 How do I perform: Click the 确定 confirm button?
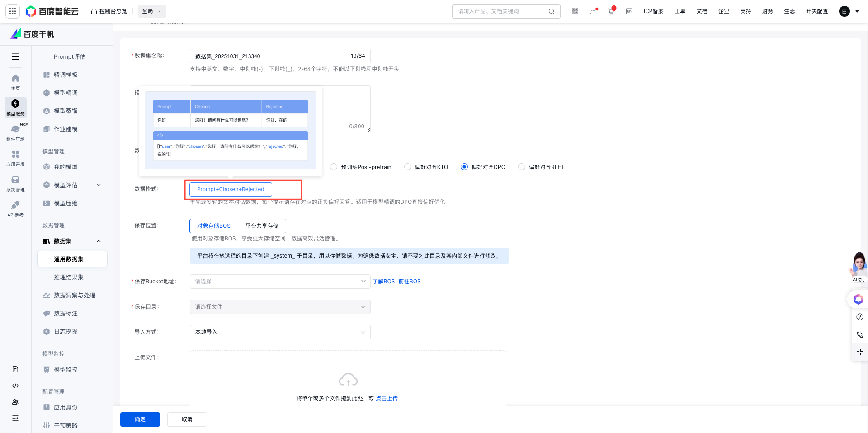[x=140, y=419]
